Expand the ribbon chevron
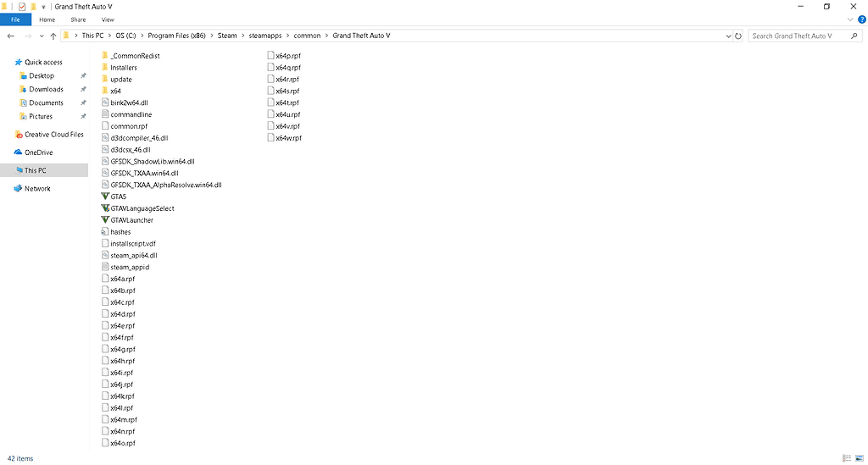 850,19
